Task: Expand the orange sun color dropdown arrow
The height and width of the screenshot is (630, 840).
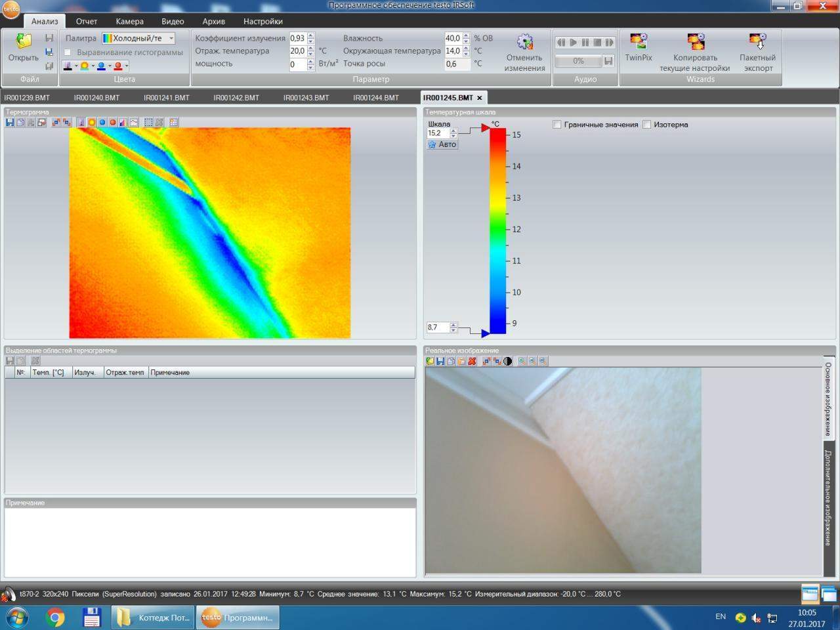Action: click(x=93, y=66)
